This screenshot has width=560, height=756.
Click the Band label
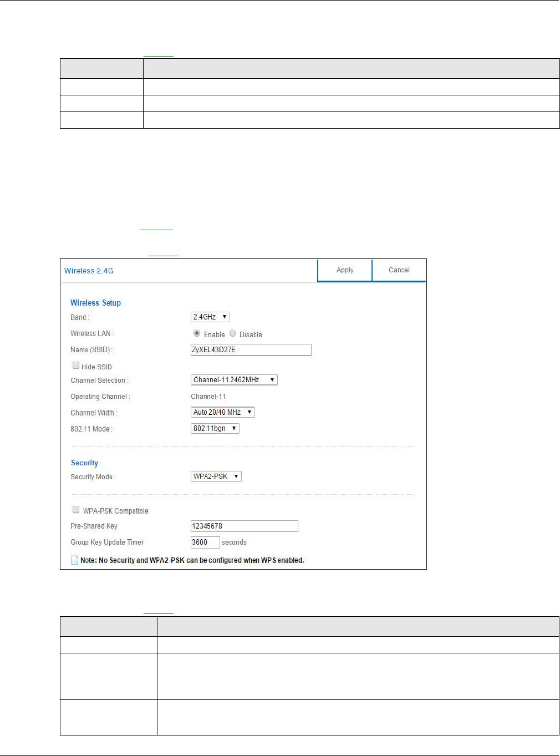click(80, 318)
